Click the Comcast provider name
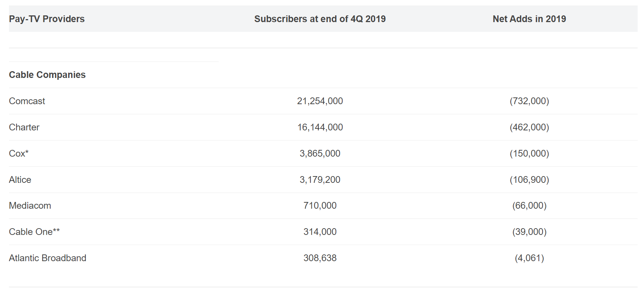The image size is (644, 293). tap(27, 101)
